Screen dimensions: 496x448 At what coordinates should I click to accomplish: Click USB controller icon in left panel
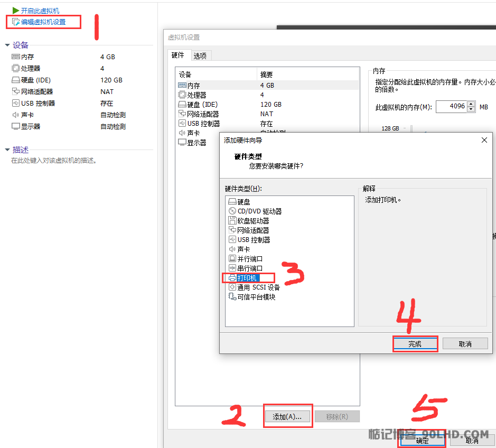pyautogui.click(x=15, y=103)
